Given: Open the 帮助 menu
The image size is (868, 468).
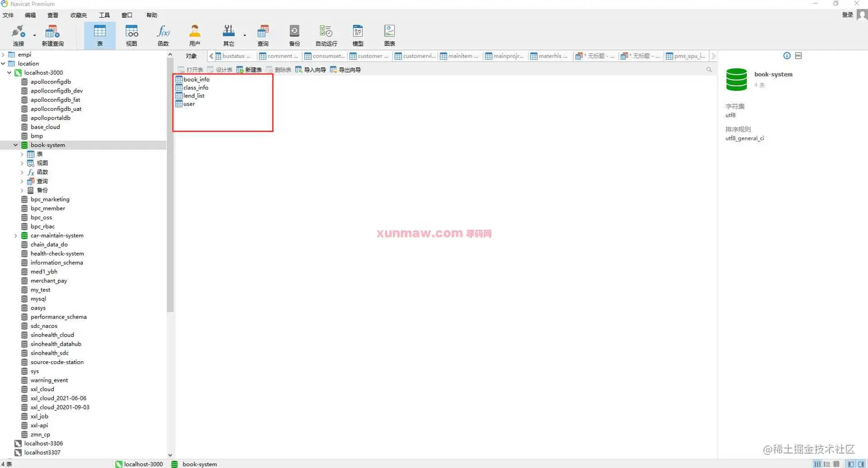Looking at the screenshot, I should [152, 16].
